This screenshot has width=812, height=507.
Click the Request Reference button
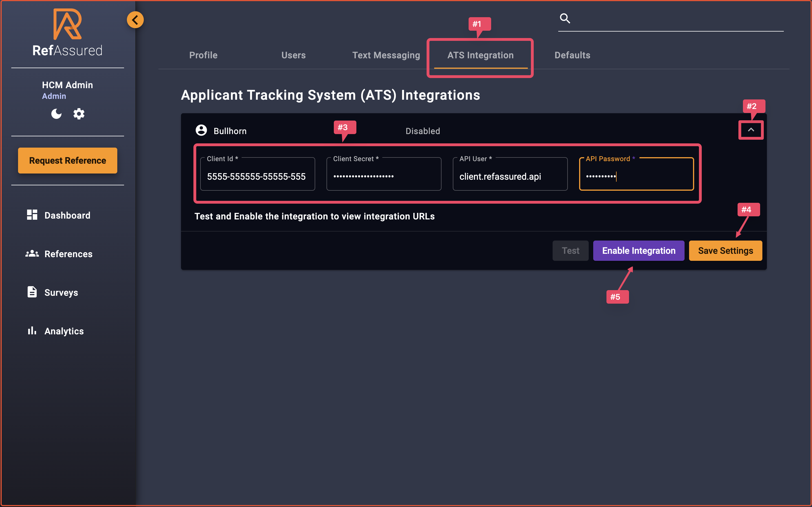tap(67, 160)
